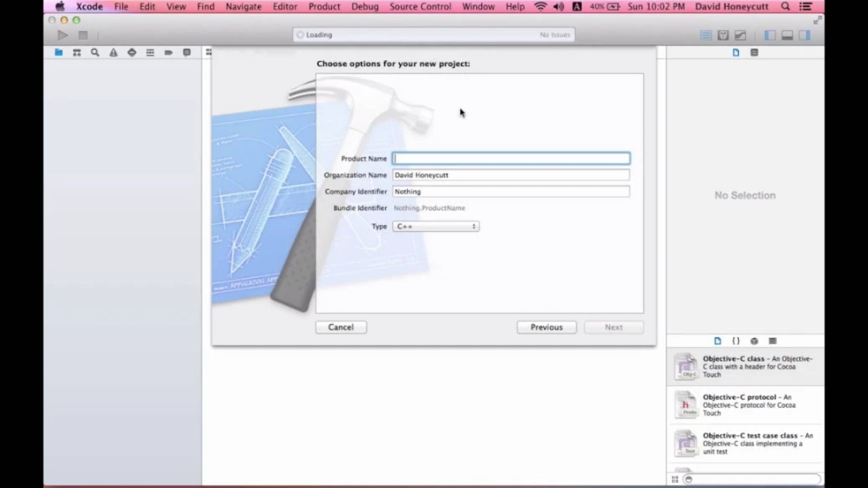Toggle the Utilities pane visibility
The height and width of the screenshot is (488, 868).
[804, 35]
